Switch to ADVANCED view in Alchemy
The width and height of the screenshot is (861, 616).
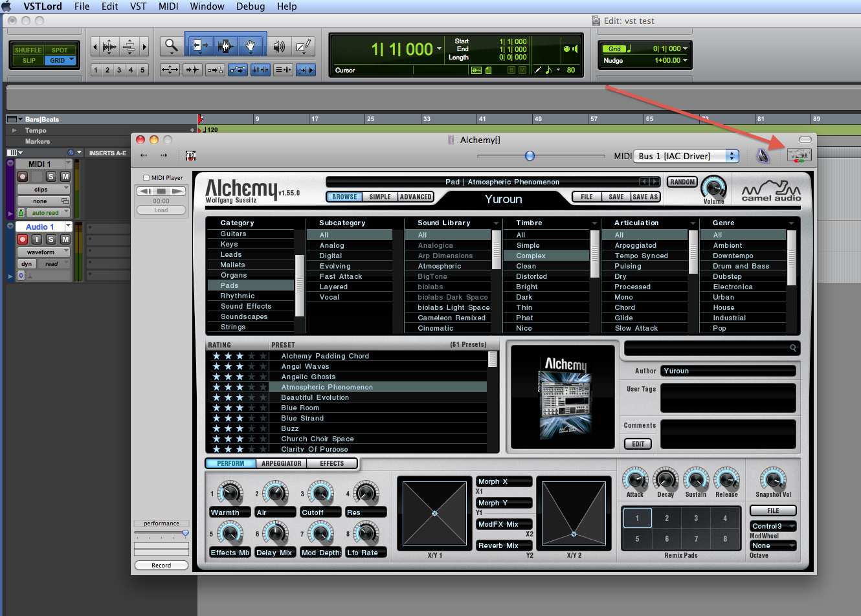tap(416, 197)
